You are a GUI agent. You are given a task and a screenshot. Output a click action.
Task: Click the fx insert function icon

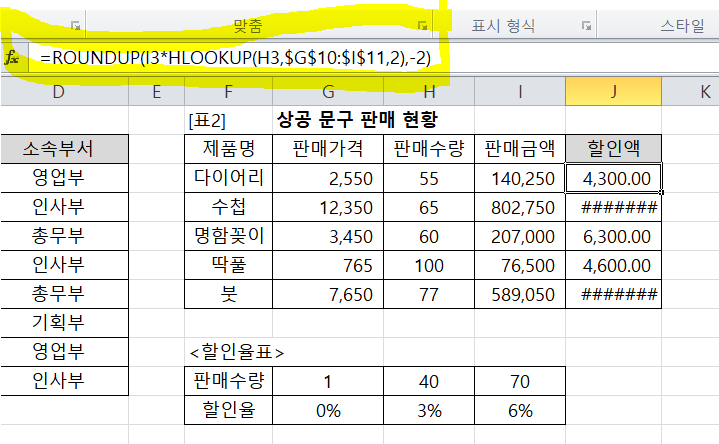tap(12, 59)
